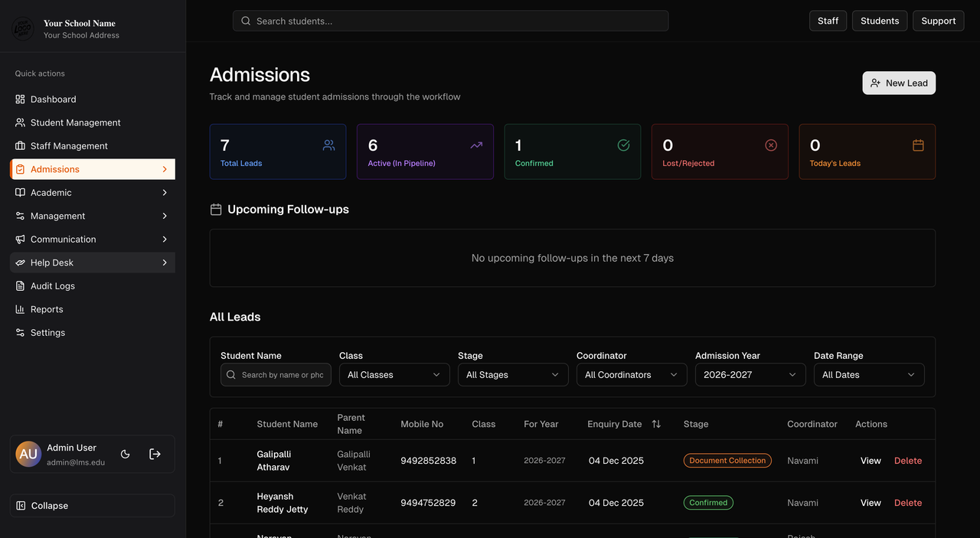This screenshot has height=538, width=980.
Task: Click the calendar icon beside Upcoming Follow-ups
Action: tap(216, 210)
